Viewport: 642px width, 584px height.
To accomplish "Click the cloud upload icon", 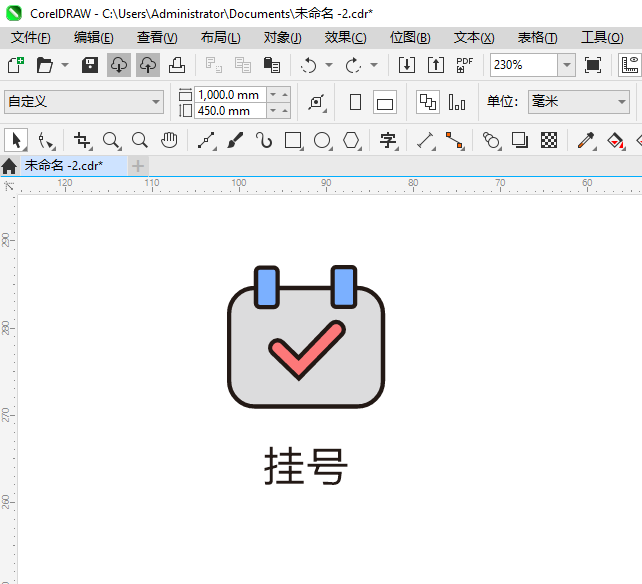I will tap(148, 65).
